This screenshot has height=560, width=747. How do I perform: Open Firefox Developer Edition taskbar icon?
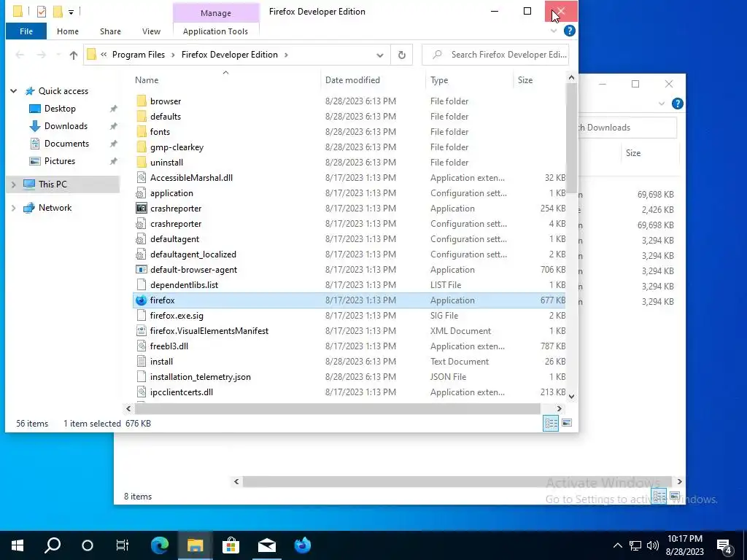(302, 545)
